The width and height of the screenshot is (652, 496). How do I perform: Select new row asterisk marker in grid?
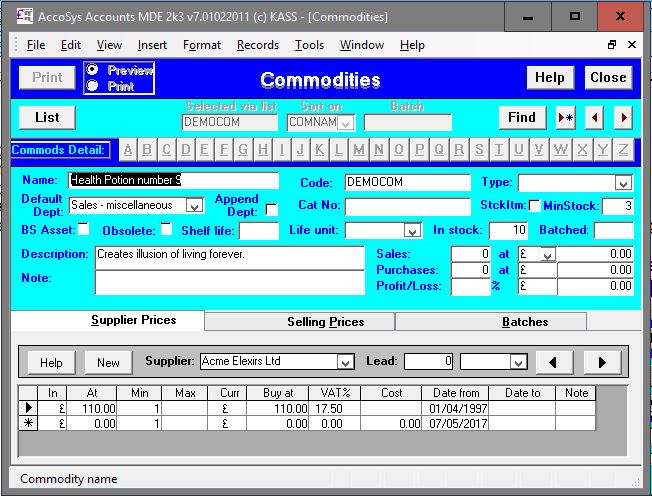(28, 423)
